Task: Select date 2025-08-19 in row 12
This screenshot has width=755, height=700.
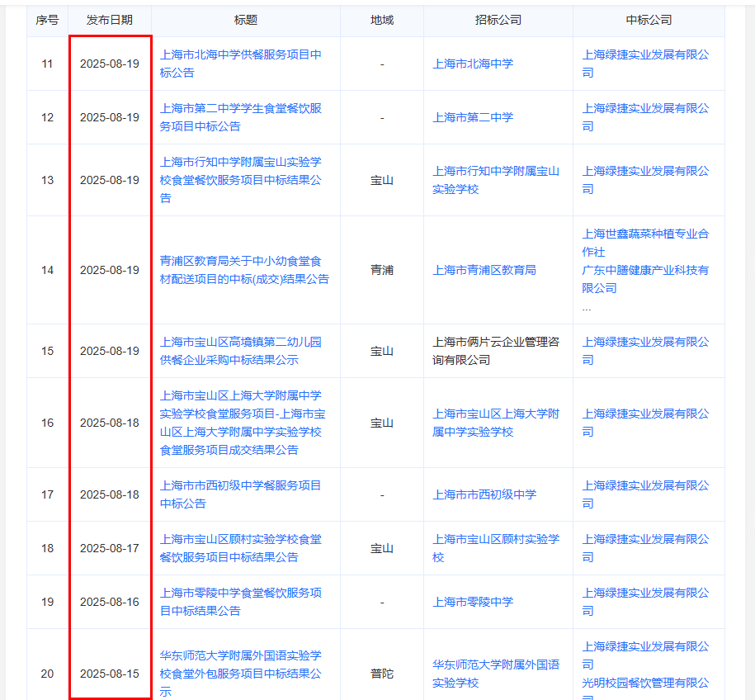Action: point(109,117)
